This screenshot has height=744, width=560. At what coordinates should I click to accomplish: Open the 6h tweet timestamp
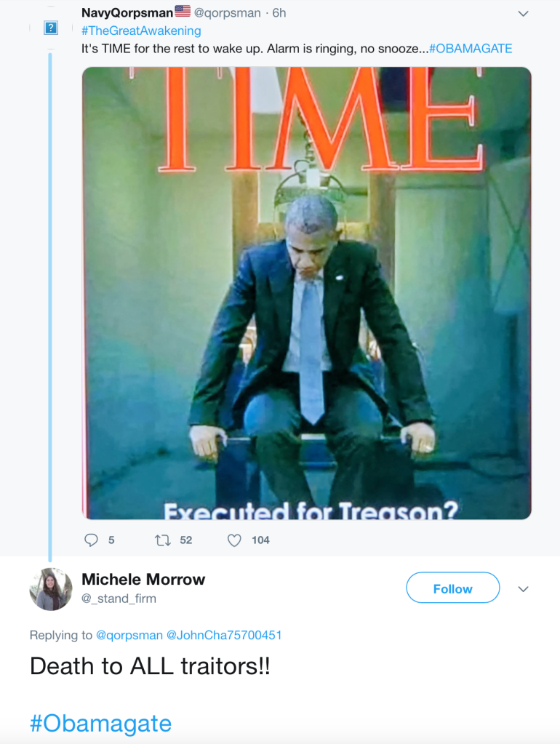pyautogui.click(x=279, y=12)
